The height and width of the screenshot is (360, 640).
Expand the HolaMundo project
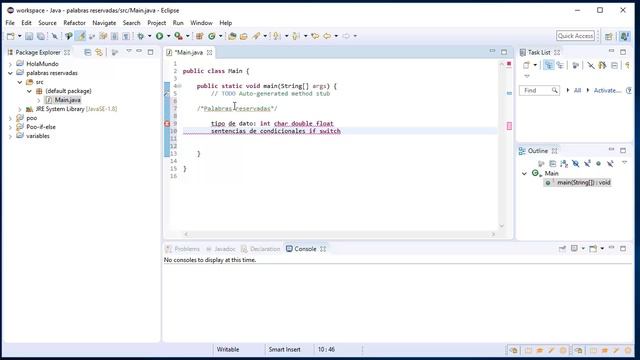[x=10, y=64]
